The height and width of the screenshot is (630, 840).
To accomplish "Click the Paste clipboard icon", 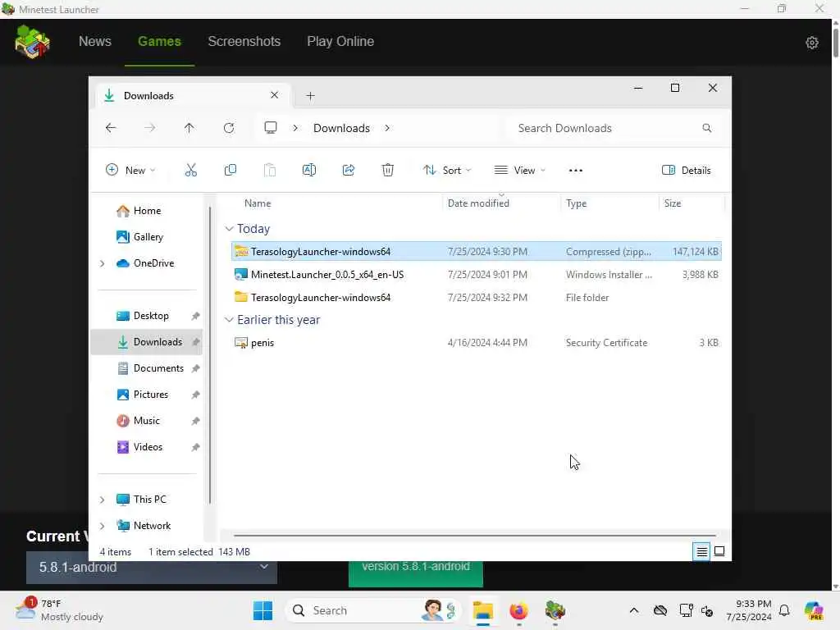I will [x=269, y=171].
